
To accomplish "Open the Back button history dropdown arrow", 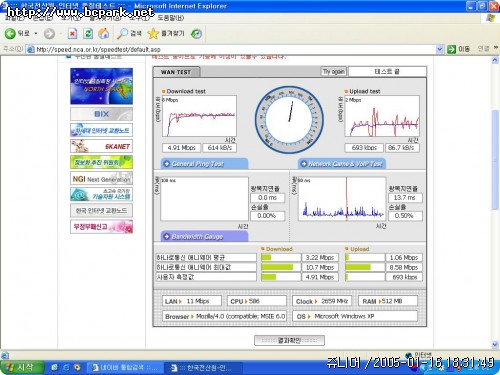I will point(36,34).
